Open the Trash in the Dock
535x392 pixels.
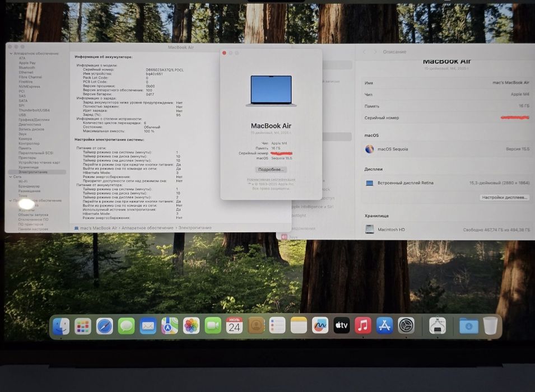pyautogui.click(x=490, y=326)
